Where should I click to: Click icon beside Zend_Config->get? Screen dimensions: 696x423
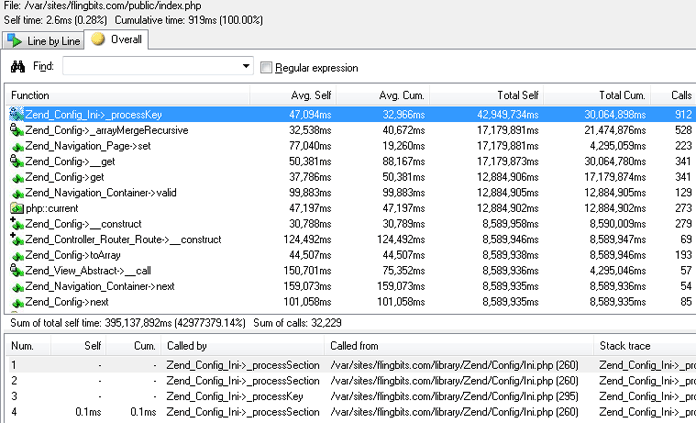tap(18, 178)
